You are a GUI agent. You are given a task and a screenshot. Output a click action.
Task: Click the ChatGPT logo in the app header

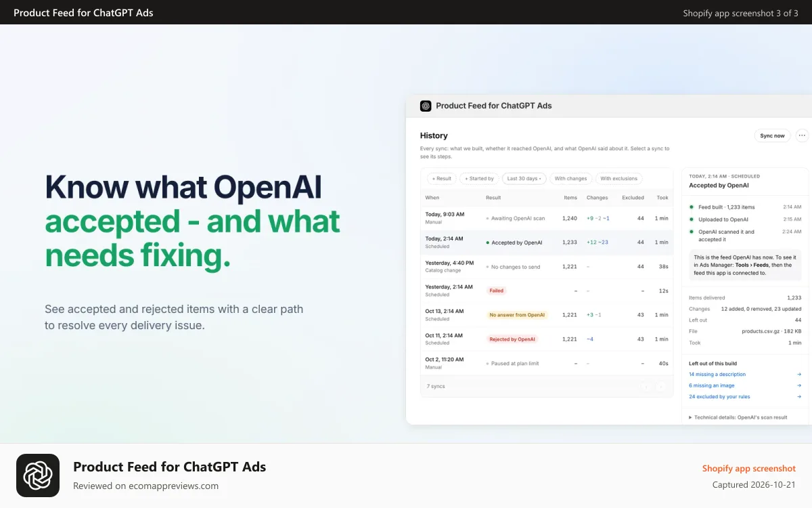coord(426,106)
